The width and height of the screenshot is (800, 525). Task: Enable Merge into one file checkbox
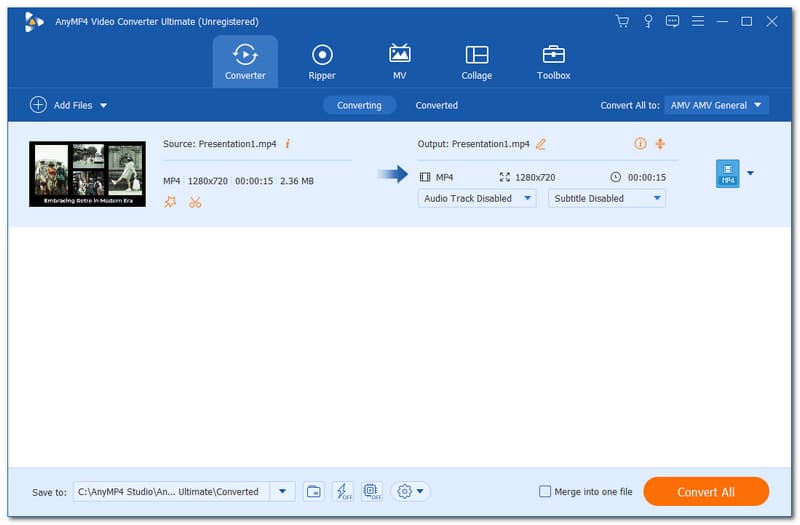(545, 492)
